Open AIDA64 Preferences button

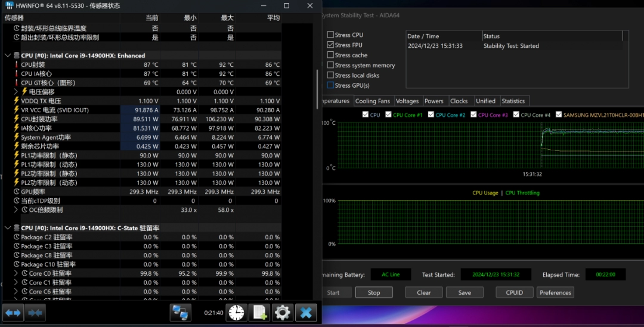tap(555, 292)
